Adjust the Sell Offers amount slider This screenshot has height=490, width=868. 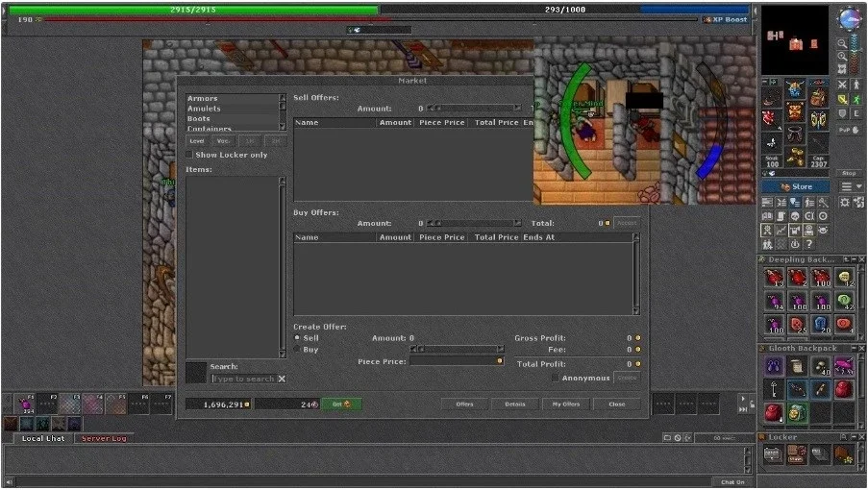pyautogui.click(x=474, y=108)
